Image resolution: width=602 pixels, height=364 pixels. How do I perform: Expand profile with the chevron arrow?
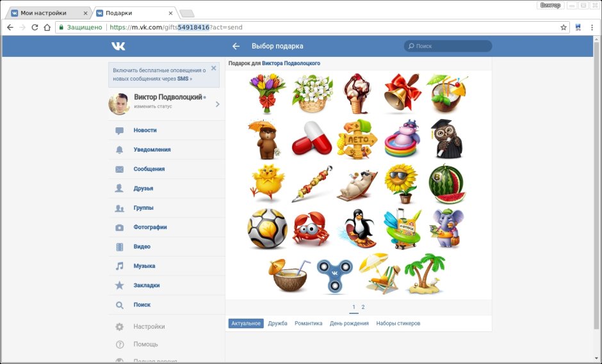tap(218, 104)
